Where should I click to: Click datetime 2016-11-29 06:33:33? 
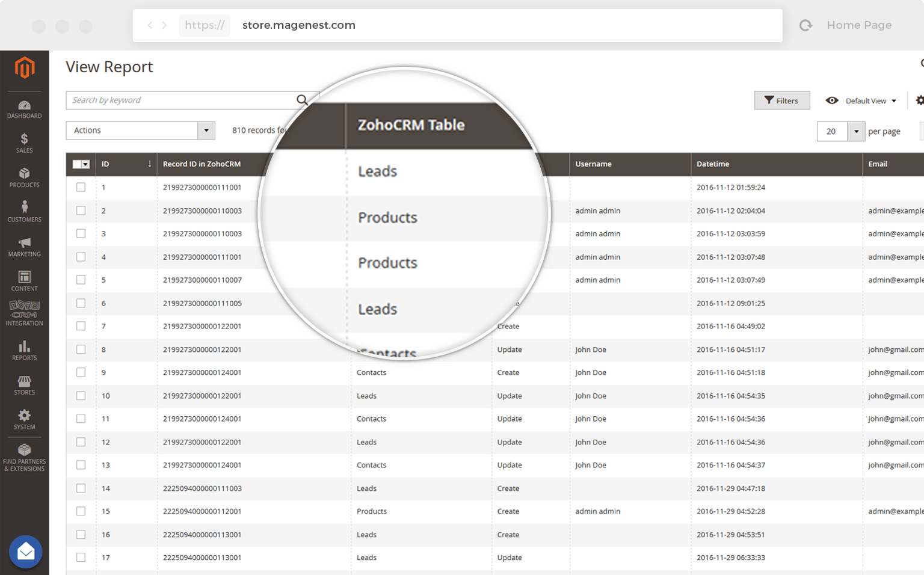click(731, 558)
